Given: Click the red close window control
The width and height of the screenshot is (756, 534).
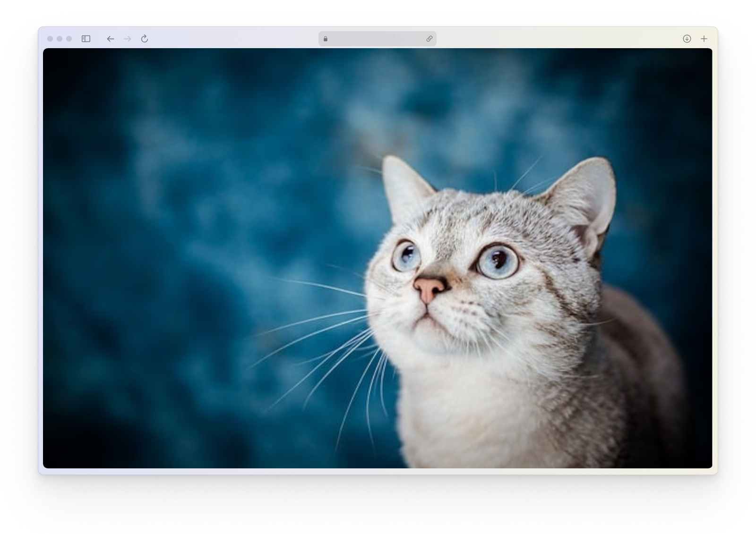Looking at the screenshot, I should coord(51,39).
